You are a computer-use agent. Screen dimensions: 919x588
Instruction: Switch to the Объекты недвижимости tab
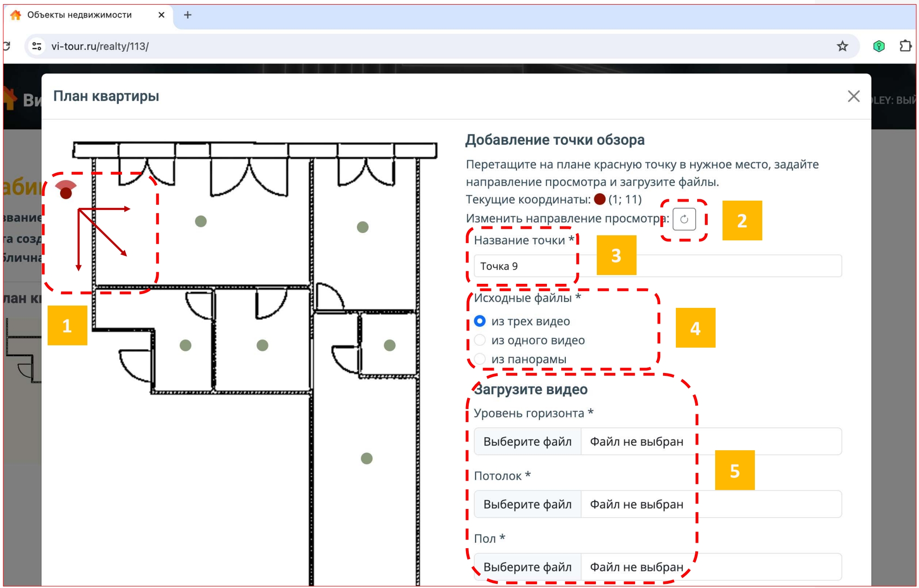(80, 15)
